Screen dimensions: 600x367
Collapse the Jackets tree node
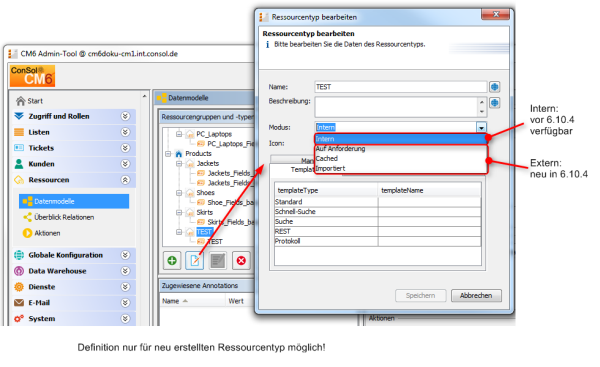point(179,164)
